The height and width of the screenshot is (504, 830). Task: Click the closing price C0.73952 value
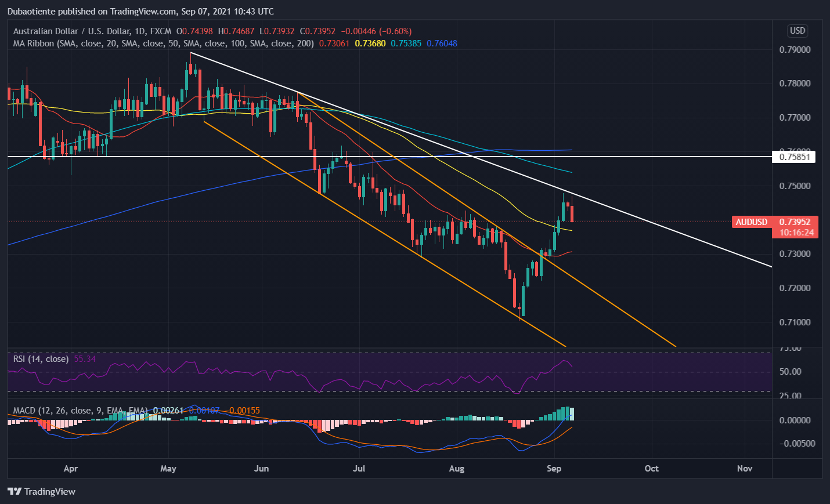(x=317, y=31)
